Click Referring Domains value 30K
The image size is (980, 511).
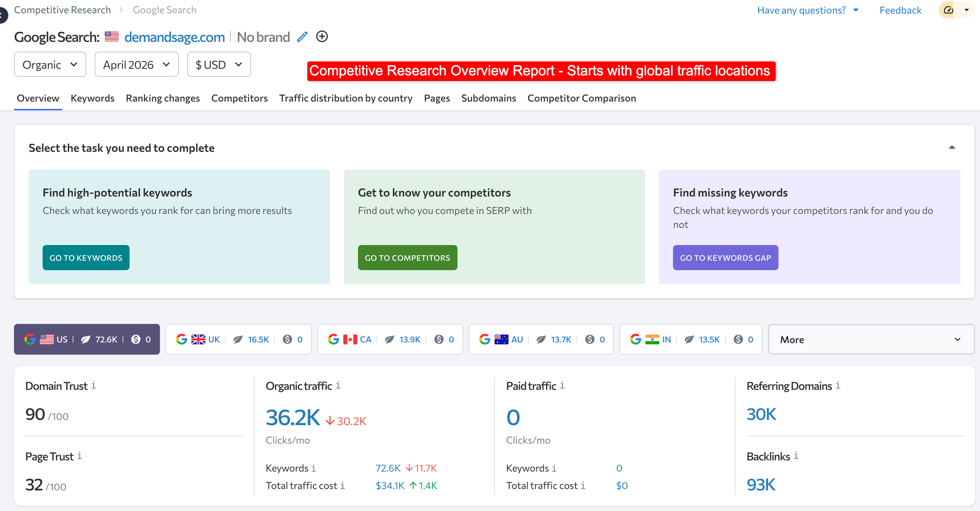[761, 414]
